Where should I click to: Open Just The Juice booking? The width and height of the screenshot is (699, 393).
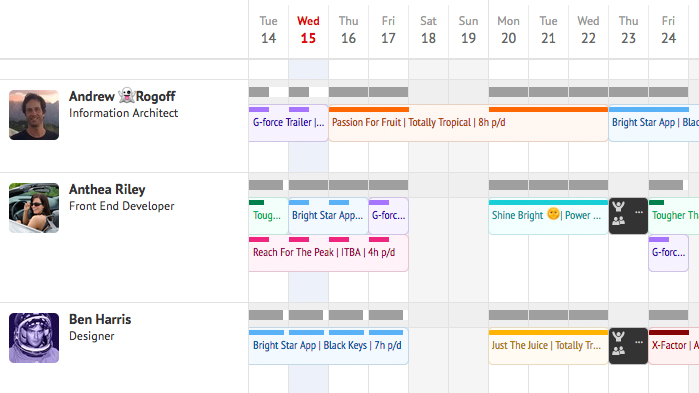548,346
